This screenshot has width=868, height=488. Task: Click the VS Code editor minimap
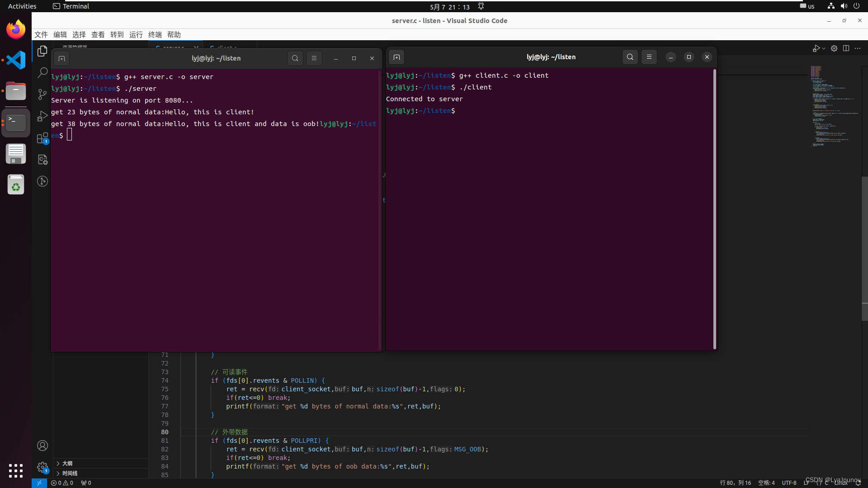click(834, 107)
